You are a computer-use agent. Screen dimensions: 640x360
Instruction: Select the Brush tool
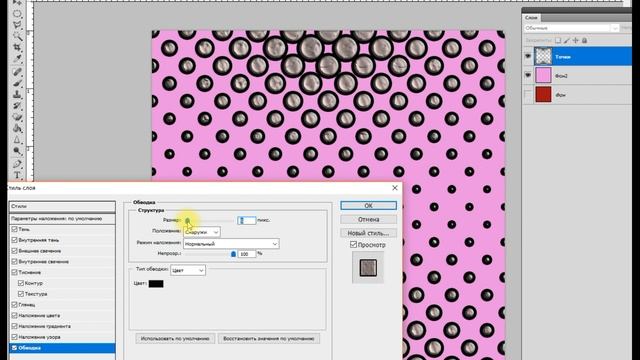17,84
